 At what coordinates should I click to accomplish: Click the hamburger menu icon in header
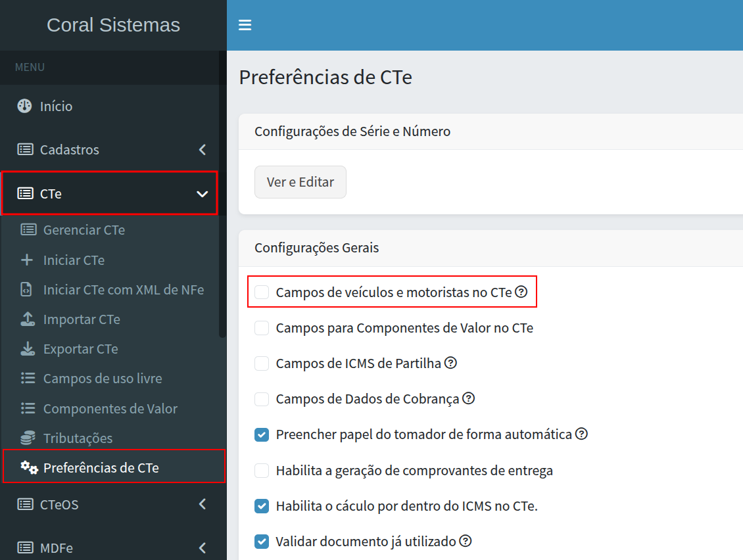tap(245, 25)
